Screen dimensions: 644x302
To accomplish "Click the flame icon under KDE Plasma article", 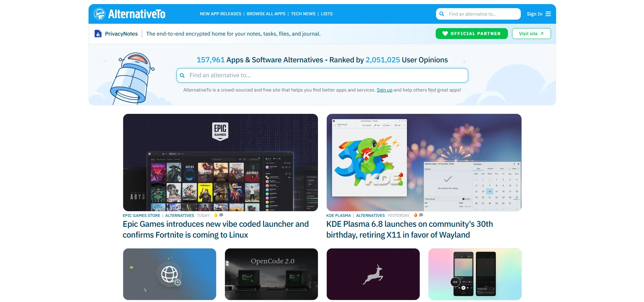I will pyautogui.click(x=416, y=215).
